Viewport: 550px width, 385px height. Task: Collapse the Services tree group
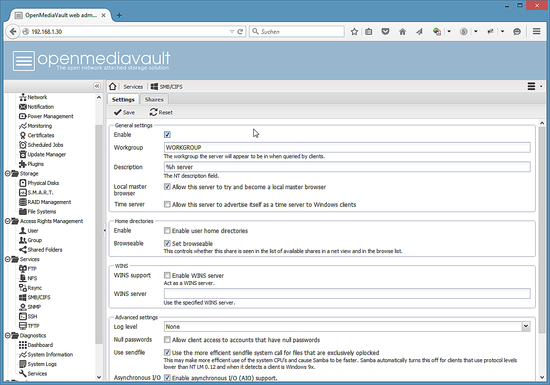pyautogui.click(x=7, y=259)
